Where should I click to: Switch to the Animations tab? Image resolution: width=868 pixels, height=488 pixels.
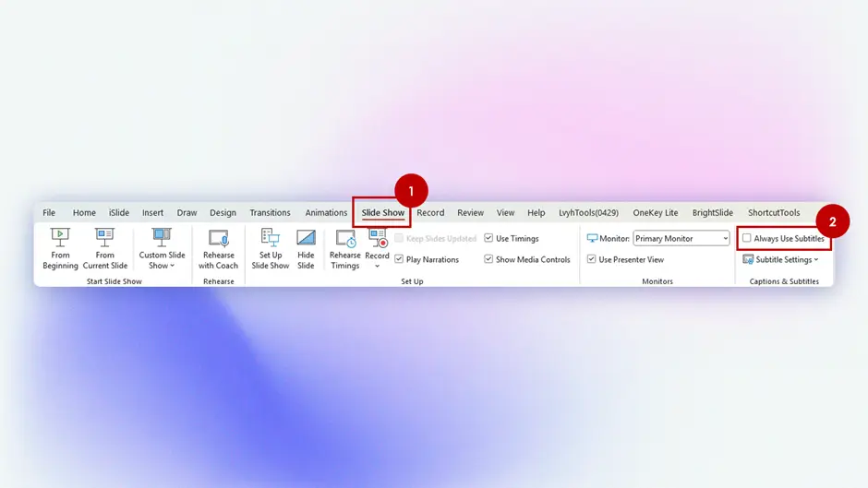[326, 212]
